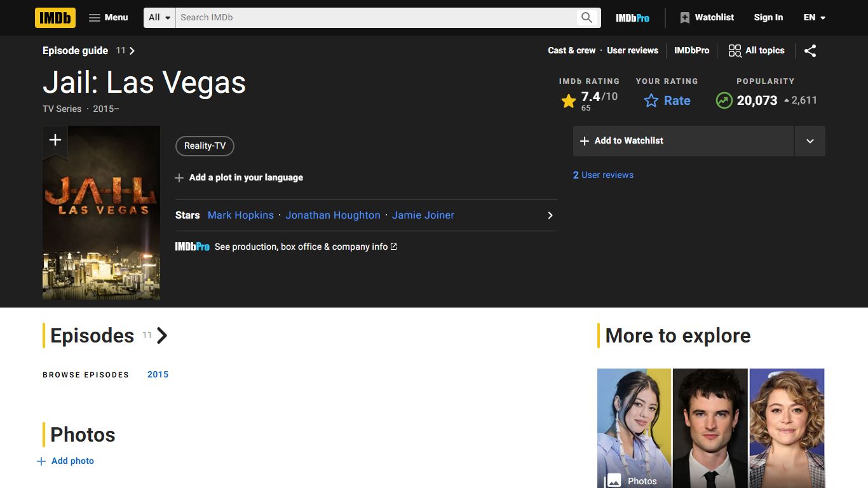Viewport: 868px width, 488px height.
Task: Open IMDbPro in the top navigation bar
Action: [632, 18]
